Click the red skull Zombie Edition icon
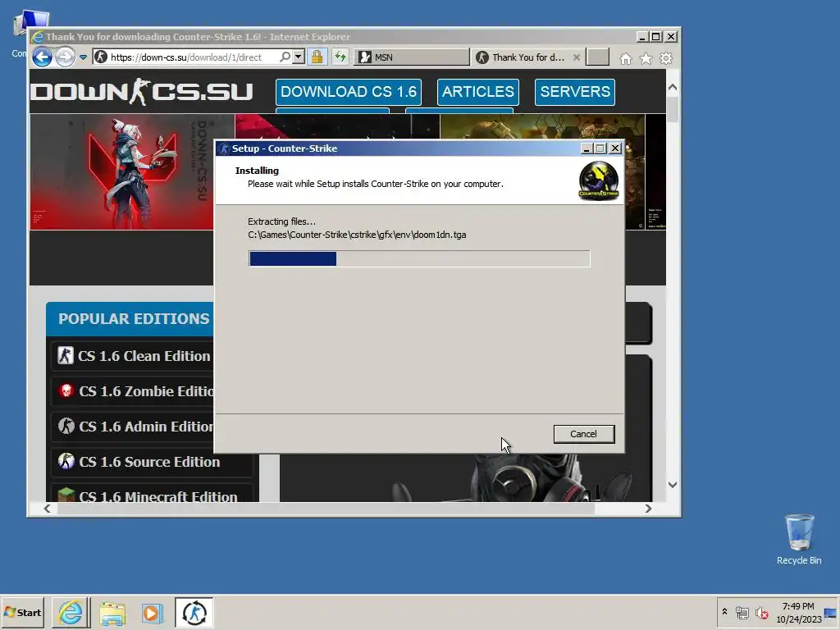840x630 pixels. [x=66, y=390]
